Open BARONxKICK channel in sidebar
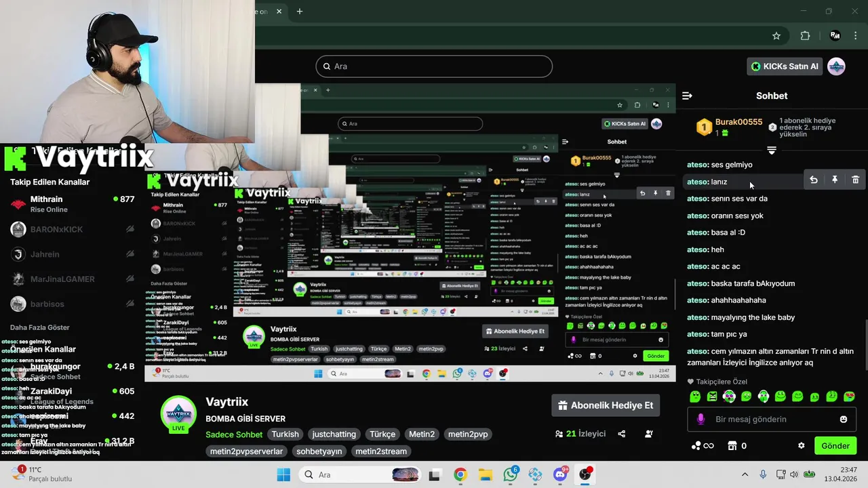This screenshot has height=488, width=868. coord(73,229)
